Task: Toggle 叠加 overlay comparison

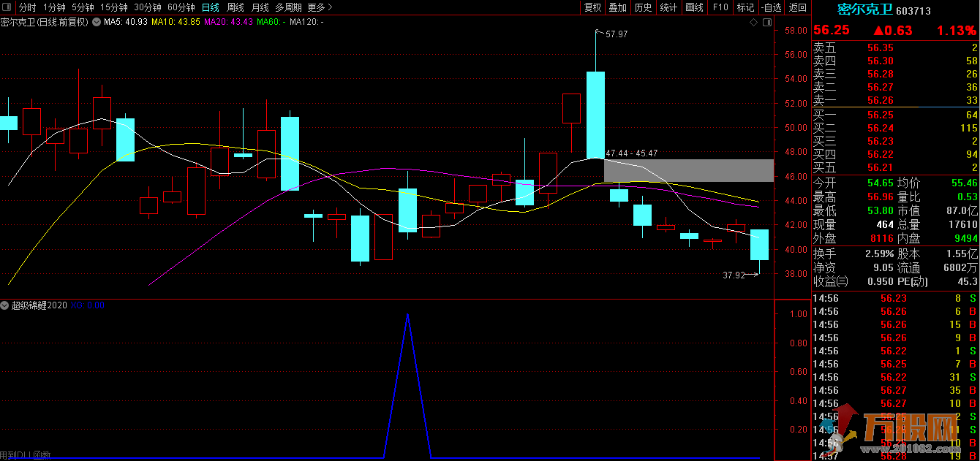Action: click(618, 7)
